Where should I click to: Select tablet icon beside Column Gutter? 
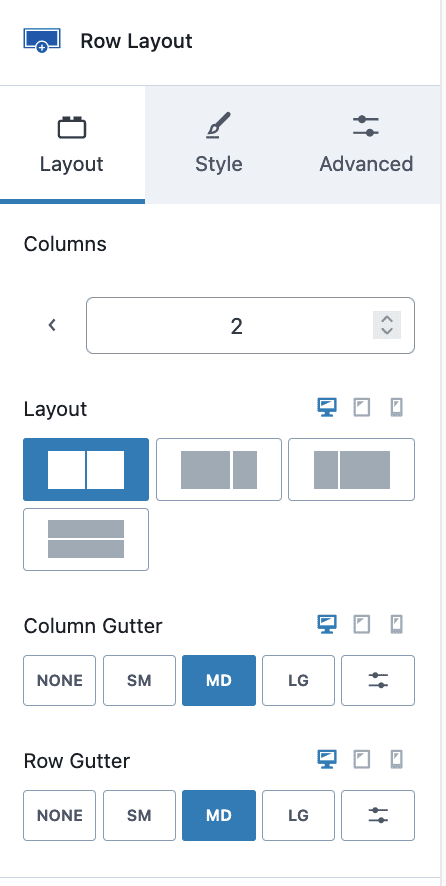click(362, 624)
